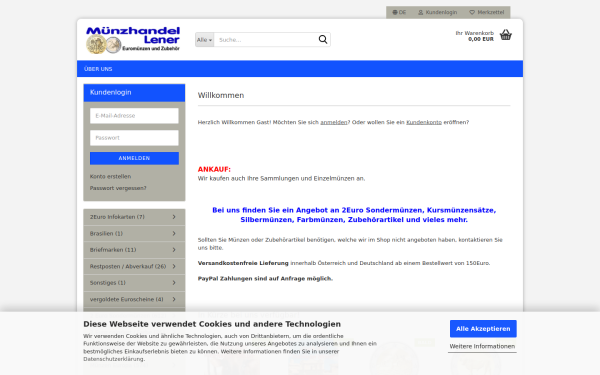The width and height of the screenshot is (600, 375).
Task: Expand the 2Euro Infokarten (7) chevron
Action: 174,217
